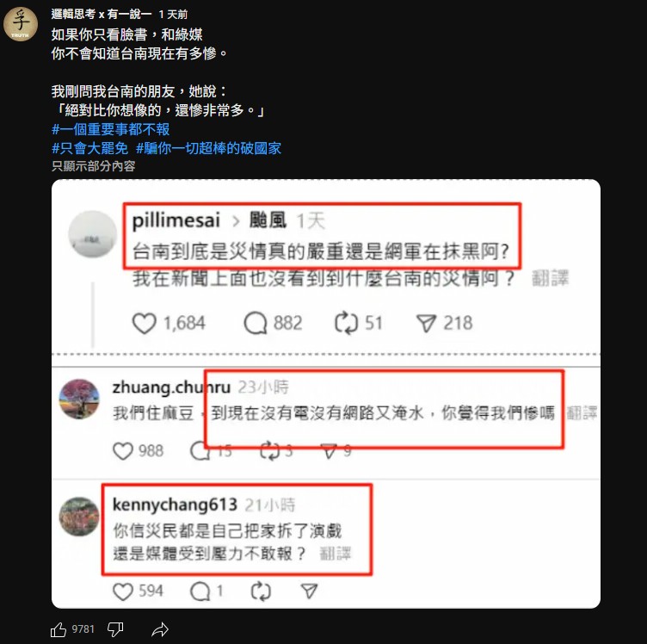Click send icon on kennychang613 reply

coord(309,591)
